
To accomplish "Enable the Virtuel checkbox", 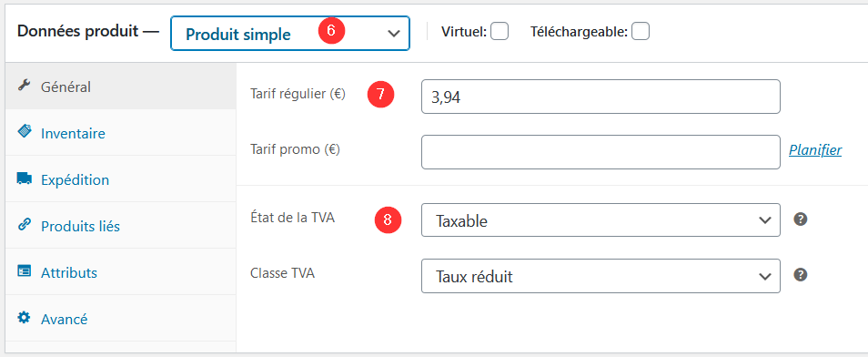I will coord(500,32).
